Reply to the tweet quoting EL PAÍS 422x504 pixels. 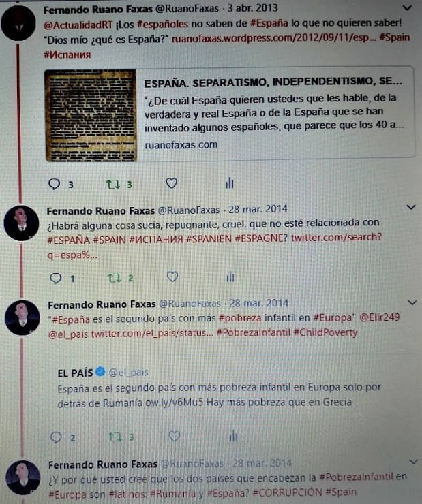pos(57,437)
